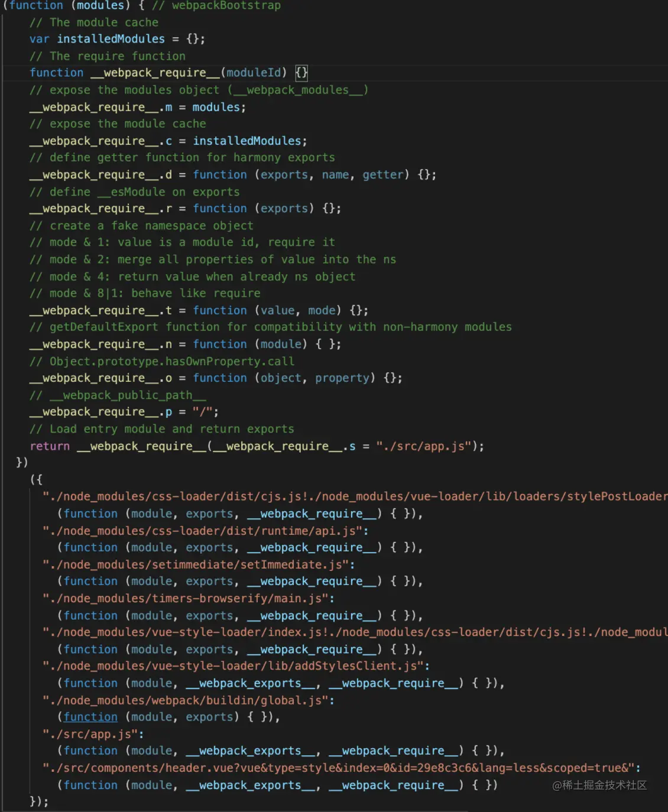
Task: Click the comment '// The require function'
Action: (x=108, y=56)
